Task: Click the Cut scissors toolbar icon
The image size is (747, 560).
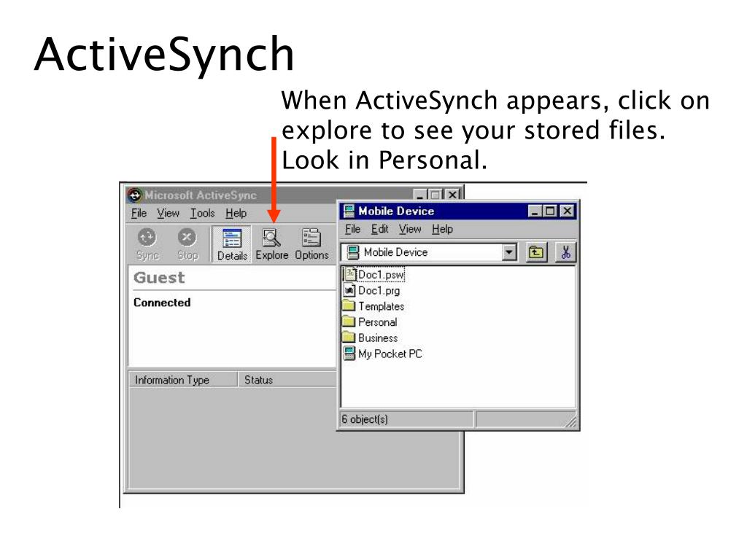Action: click(x=565, y=252)
